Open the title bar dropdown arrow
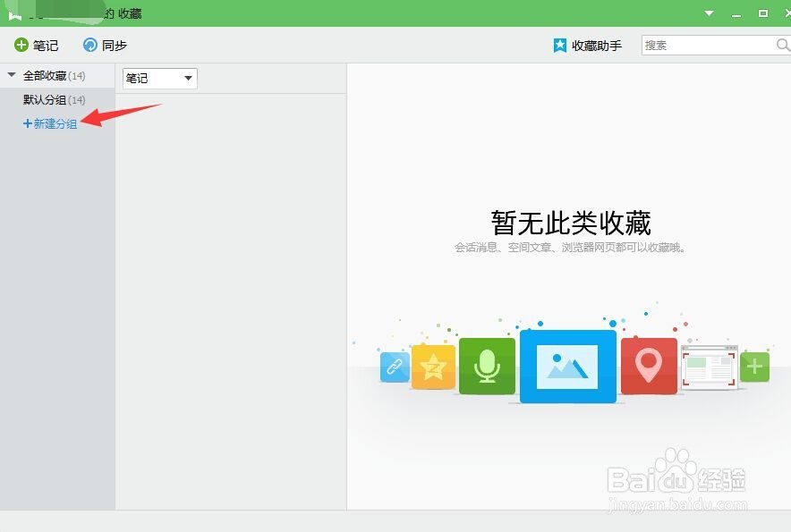 709,13
